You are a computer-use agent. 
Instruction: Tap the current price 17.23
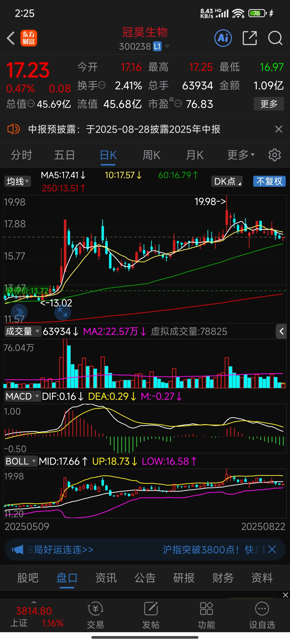coord(28,70)
